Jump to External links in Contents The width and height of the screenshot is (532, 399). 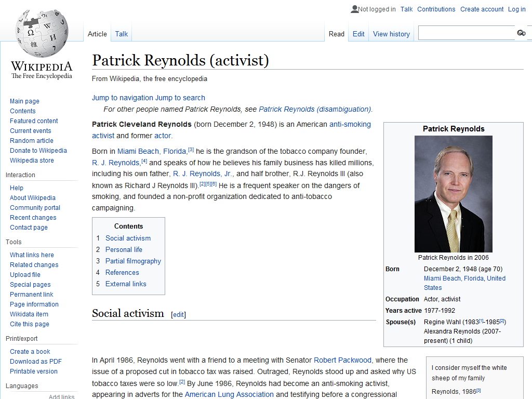pyautogui.click(x=126, y=284)
